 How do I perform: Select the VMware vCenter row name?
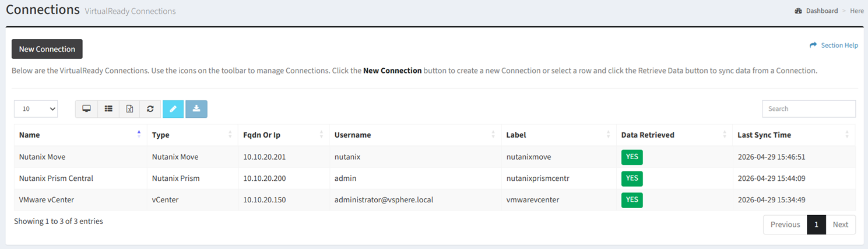point(80,199)
